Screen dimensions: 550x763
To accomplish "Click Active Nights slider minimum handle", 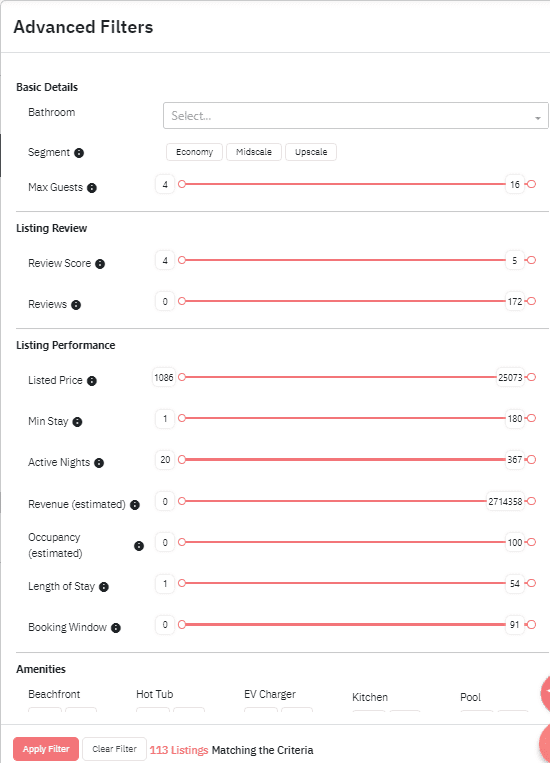I will click(x=182, y=459).
